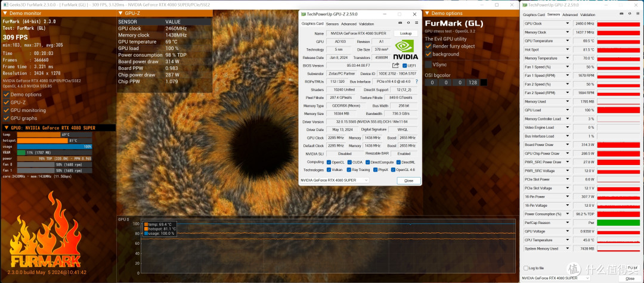Image resolution: width=644 pixels, height=283 pixels.
Task: Open the Board Power Draw sensor dropdown arrow
Action: click(x=567, y=145)
